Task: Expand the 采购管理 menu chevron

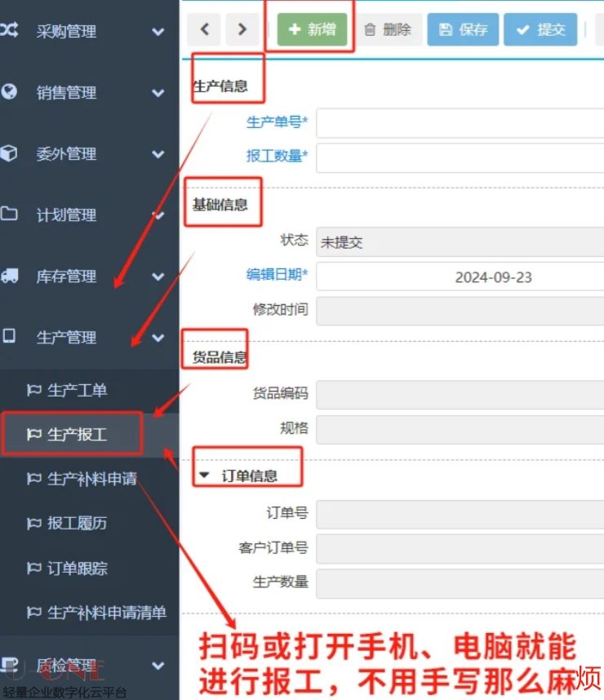Action: [158, 32]
